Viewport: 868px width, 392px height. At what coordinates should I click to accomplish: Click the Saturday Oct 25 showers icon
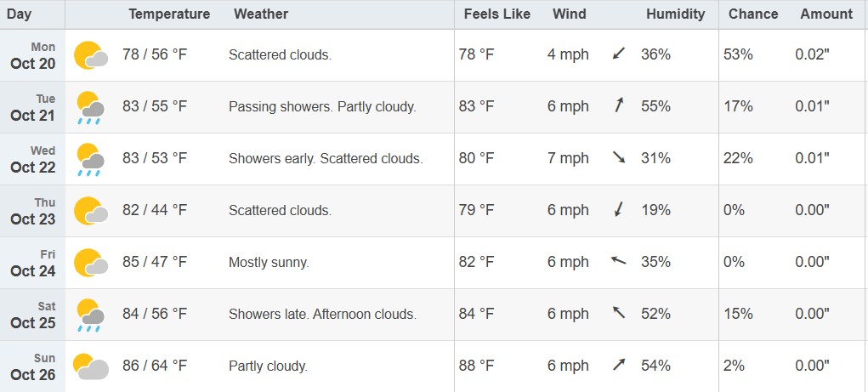[x=91, y=315]
